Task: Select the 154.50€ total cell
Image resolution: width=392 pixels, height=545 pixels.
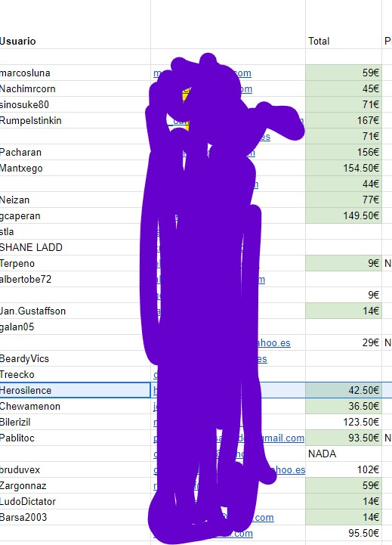Action: [344, 169]
